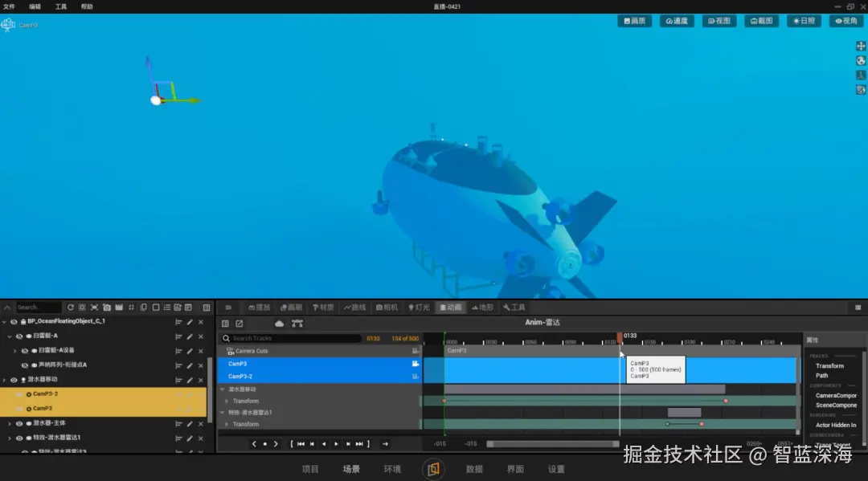Screen dimensions: 868x481
Task: Click the red keyframe at end of 潜水器移动 Transform
Action: 726,401
